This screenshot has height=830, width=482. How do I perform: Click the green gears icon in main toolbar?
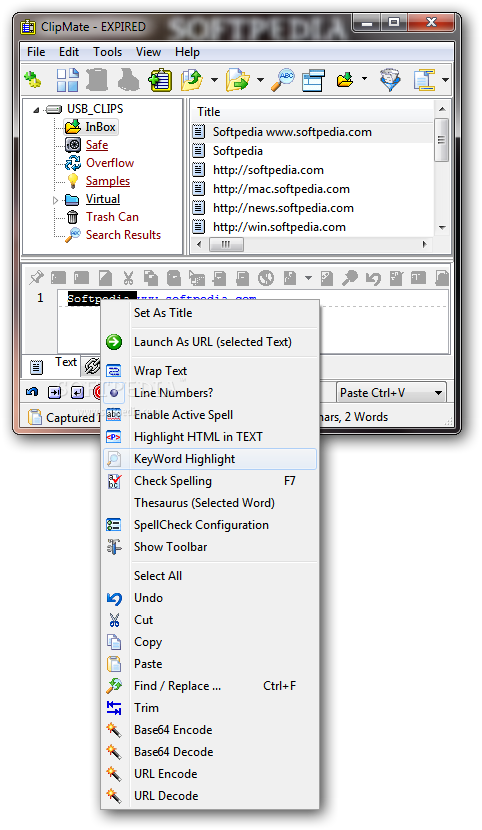[33, 80]
